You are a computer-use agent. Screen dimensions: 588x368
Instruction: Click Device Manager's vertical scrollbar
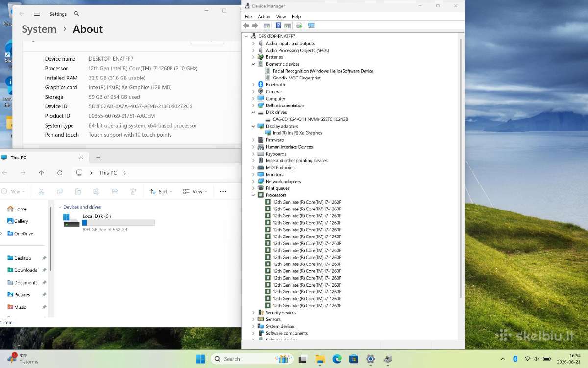coord(461,169)
